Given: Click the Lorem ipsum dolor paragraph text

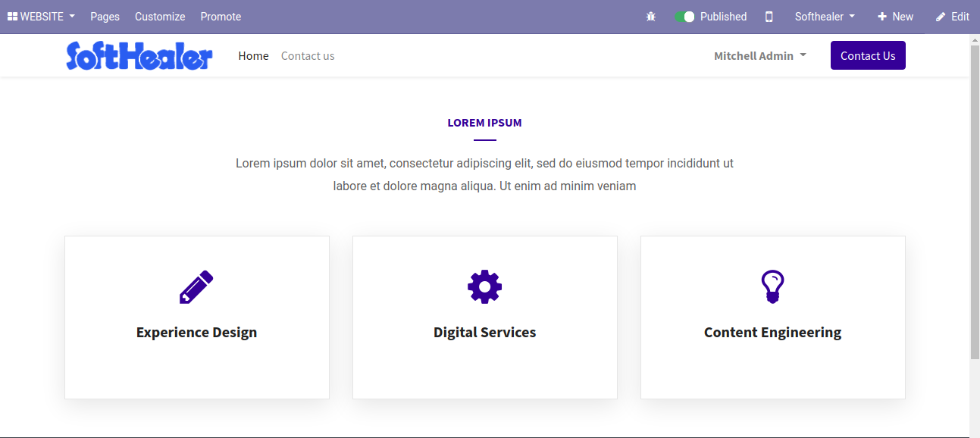Looking at the screenshot, I should coord(485,174).
